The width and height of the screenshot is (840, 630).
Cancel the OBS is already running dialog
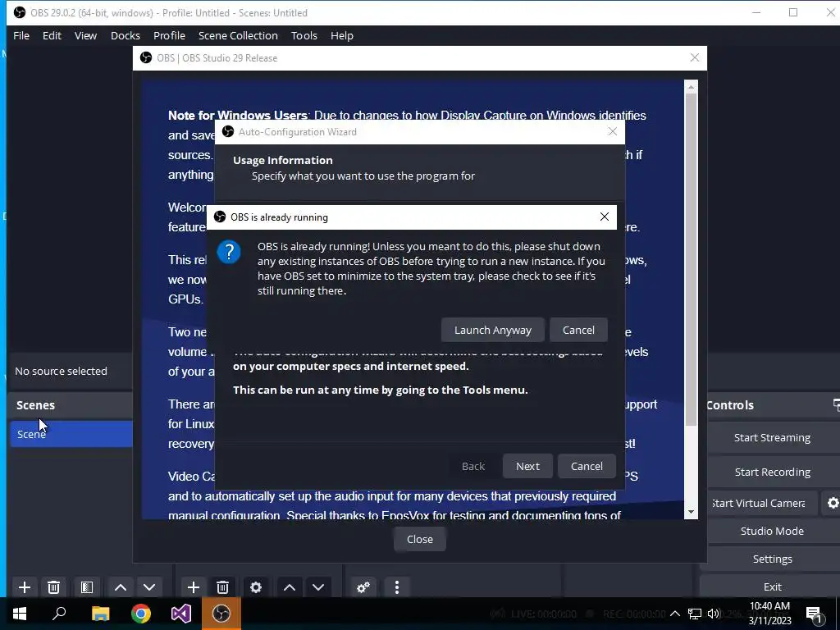578,330
